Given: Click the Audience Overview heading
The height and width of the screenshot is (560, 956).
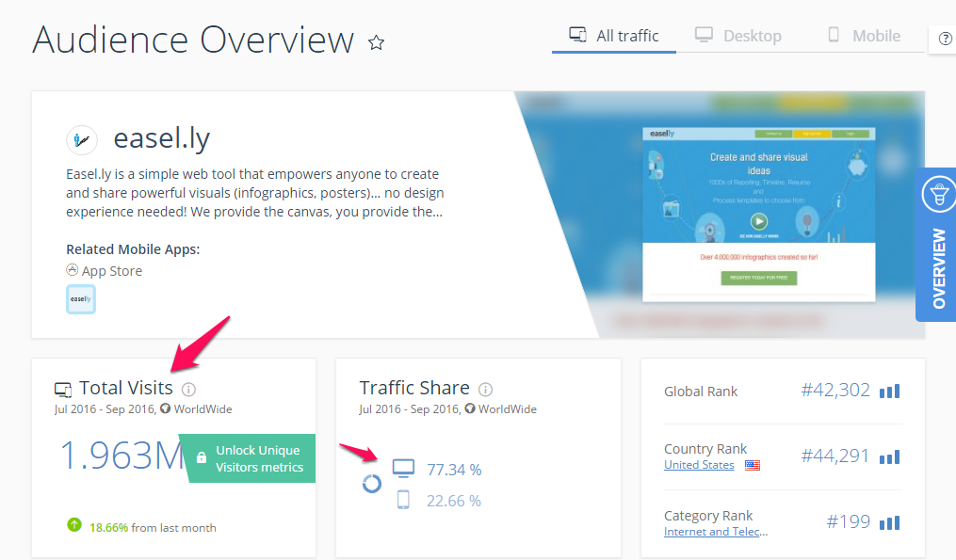Looking at the screenshot, I should (x=193, y=40).
